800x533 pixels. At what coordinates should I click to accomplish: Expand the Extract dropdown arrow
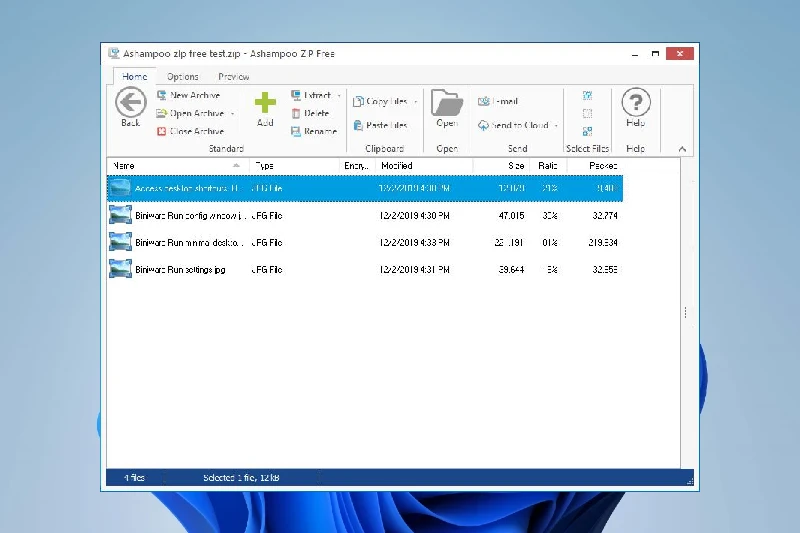(x=339, y=96)
